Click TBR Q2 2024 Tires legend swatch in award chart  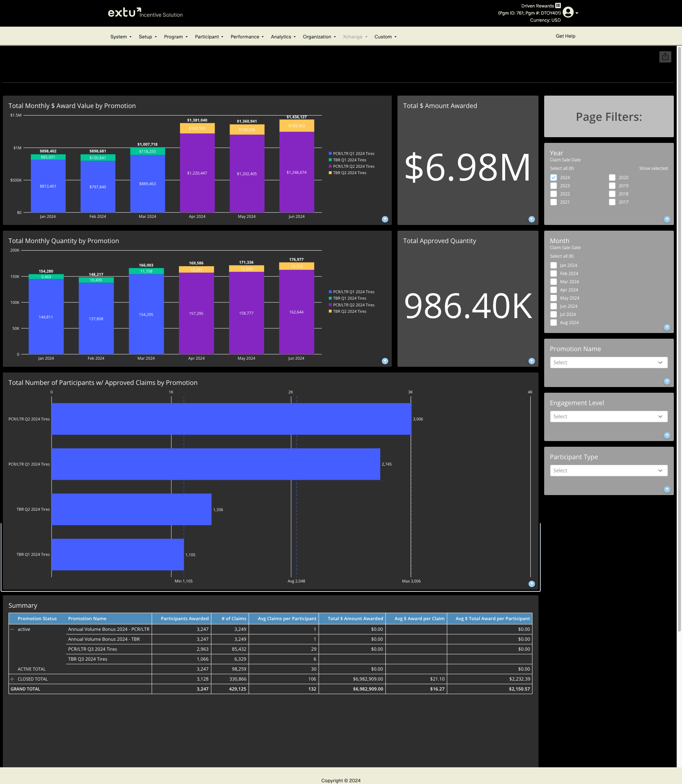pos(330,173)
